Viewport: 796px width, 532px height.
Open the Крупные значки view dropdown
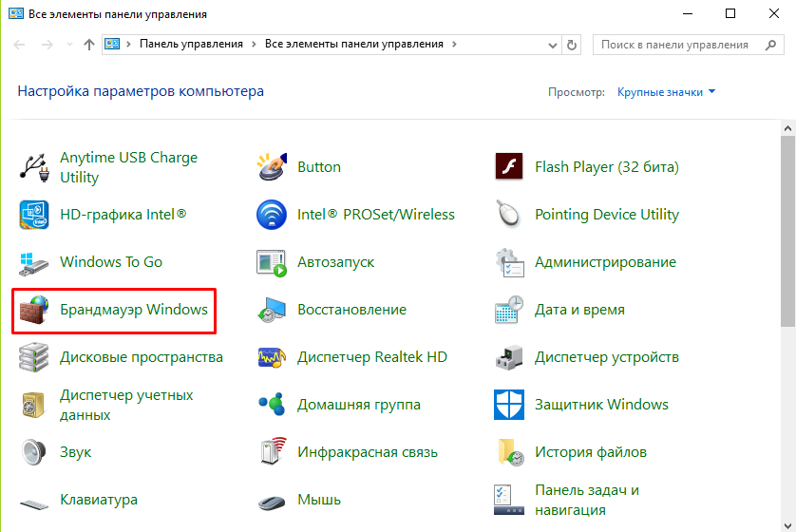tap(666, 92)
